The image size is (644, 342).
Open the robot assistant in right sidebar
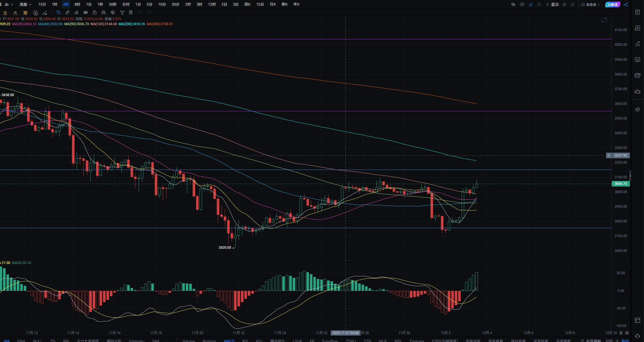pos(638,92)
